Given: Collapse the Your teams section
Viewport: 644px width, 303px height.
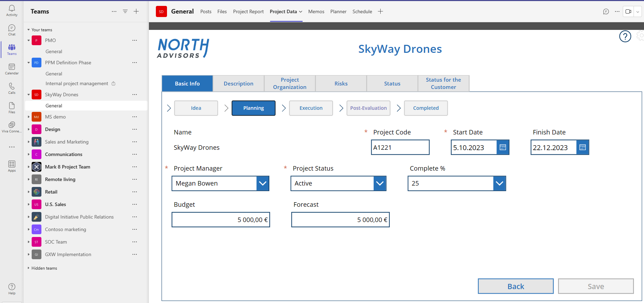Looking at the screenshot, I should click(29, 30).
